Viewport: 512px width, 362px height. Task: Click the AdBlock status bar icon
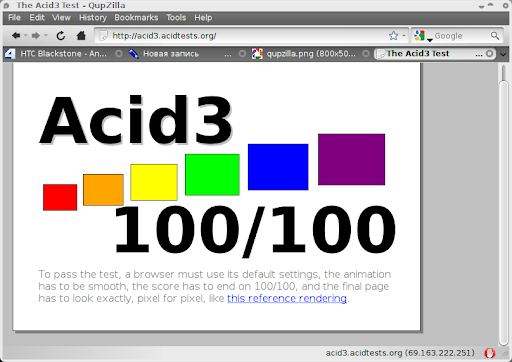[490, 353]
